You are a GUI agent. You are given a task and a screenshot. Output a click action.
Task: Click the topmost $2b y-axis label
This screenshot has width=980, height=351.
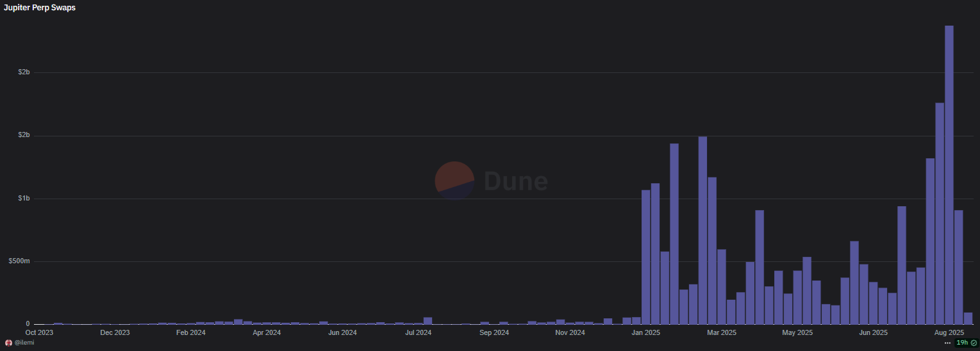click(x=24, y=72)
